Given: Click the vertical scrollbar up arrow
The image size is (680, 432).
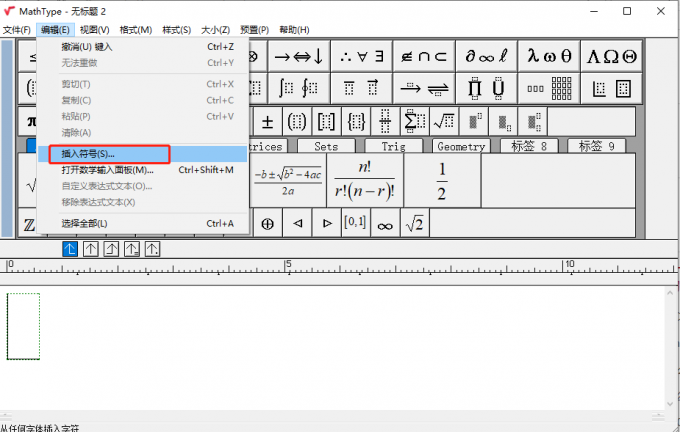Looking at the screenshot, I should 670,293.
